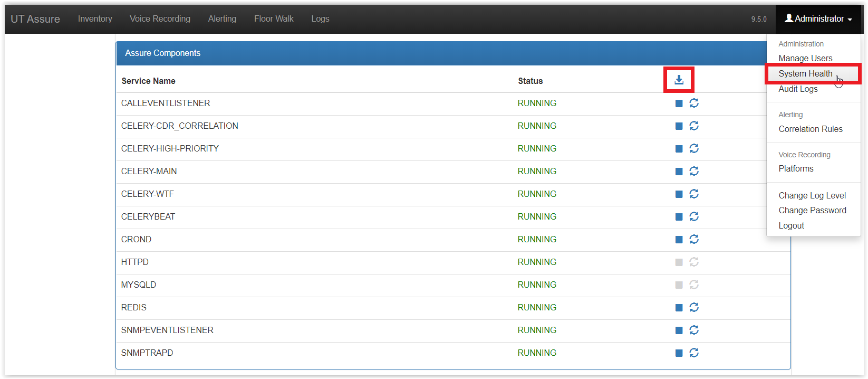Viewport: 868px width, 379px height.
Task: Open the Voice Recording nav item
Action: point(160,19)
